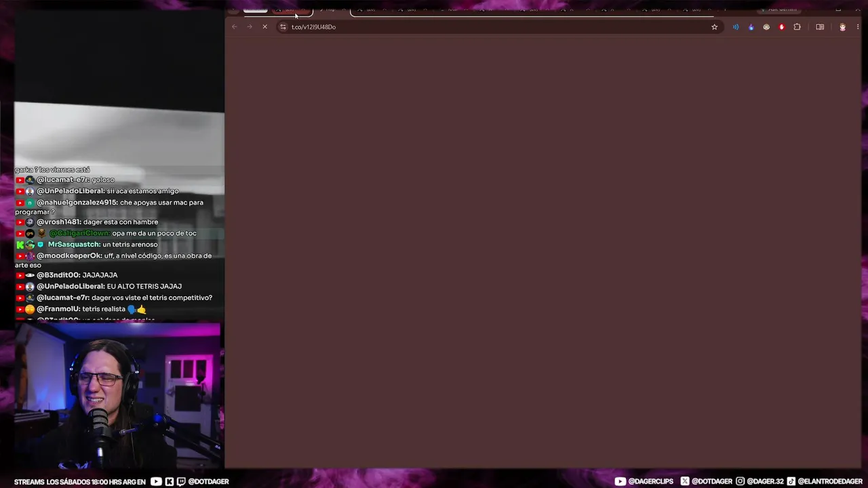Screen dimensions: 868x488
Task: Click YouTube icon beside @vrosh1481
Action: (x=20, y=222)
